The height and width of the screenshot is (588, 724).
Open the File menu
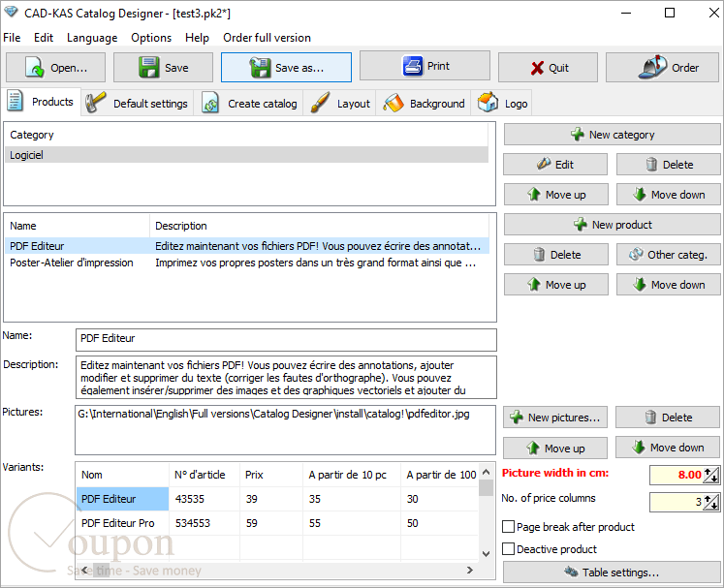(12, 38)
